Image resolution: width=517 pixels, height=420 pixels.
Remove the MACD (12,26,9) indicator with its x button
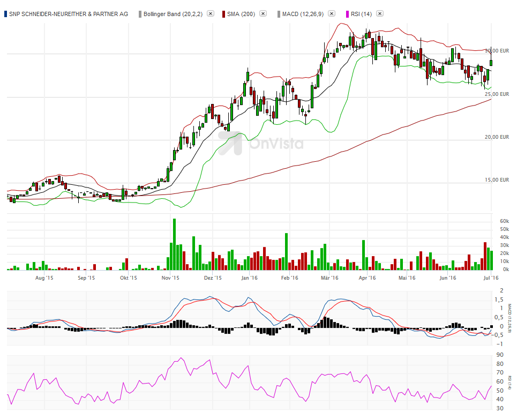[x=332, y=13]
